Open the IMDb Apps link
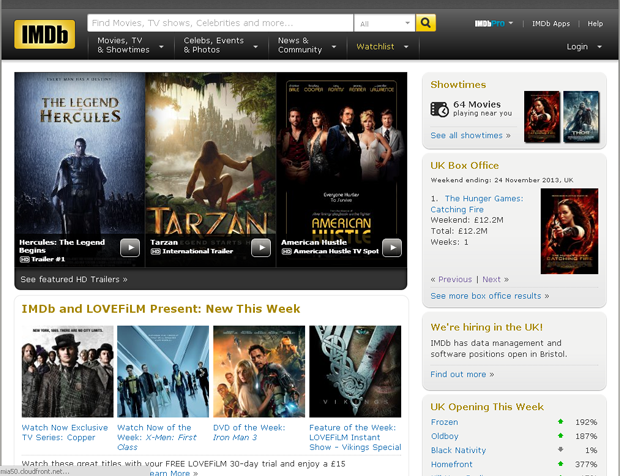Viewport: 620px width, 476px height. (x=551, y=23)
